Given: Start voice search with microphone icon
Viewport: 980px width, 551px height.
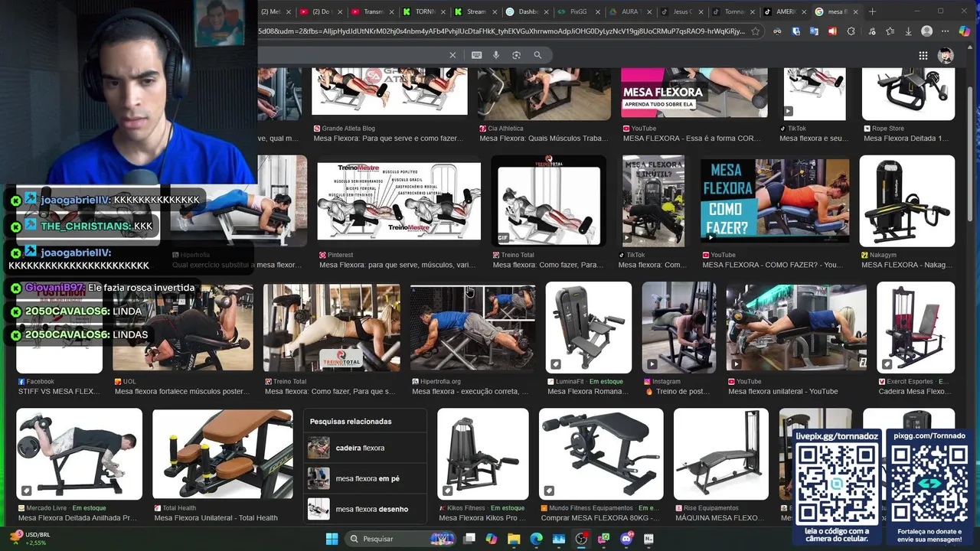Looking at the screenshot, I should point(496,55).
